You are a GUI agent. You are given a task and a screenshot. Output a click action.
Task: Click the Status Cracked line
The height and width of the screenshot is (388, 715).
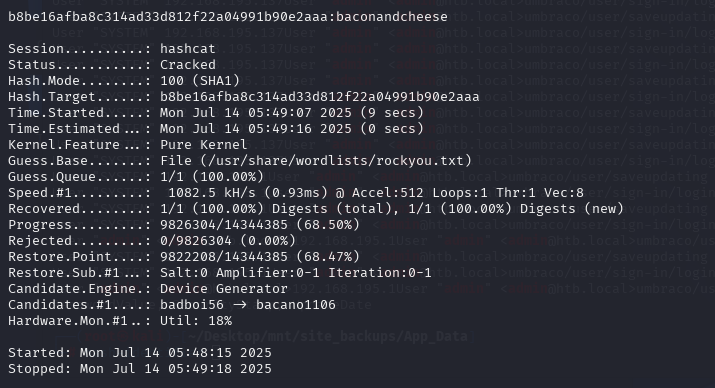click(112, 65)
